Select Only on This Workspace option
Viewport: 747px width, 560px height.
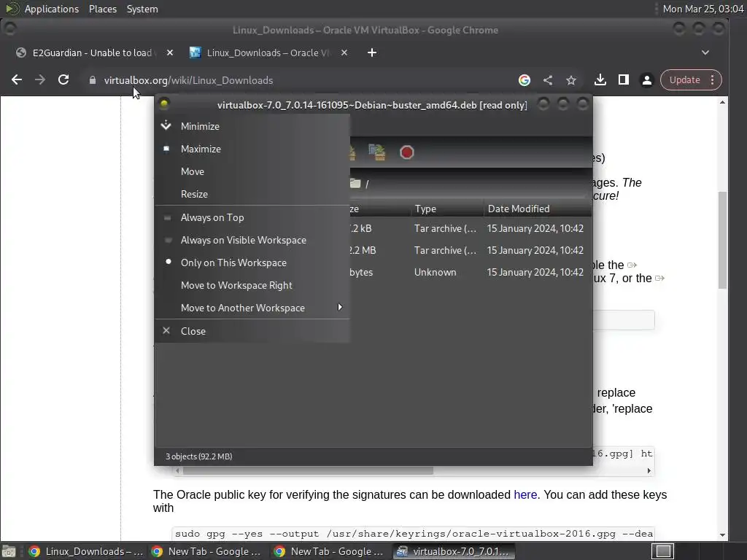[x=252, y=262]
